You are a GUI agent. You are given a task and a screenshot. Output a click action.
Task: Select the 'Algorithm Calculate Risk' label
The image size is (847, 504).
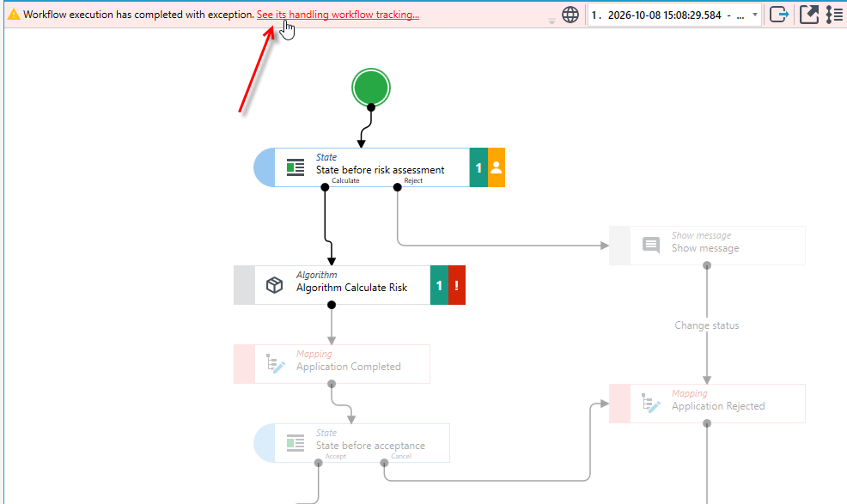pyautogui.click(x=351, y=288)
